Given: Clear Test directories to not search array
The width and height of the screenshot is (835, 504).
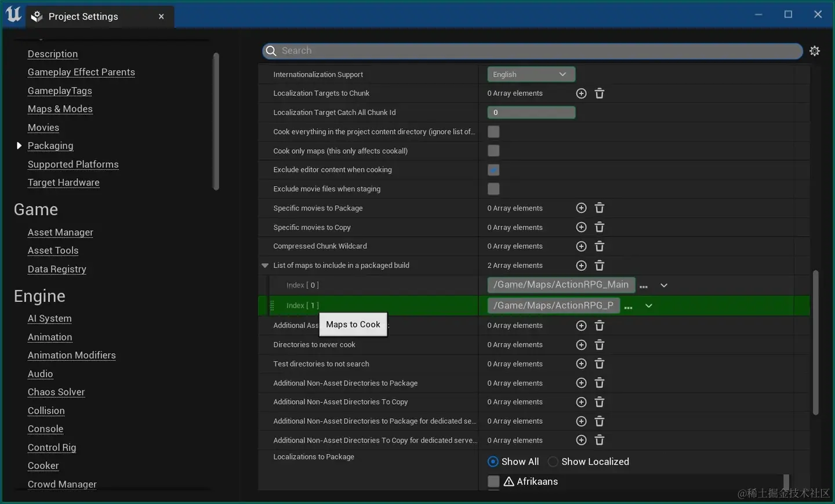Looking at the screenshot, I should pyautogui.click(x=600, y=364).
